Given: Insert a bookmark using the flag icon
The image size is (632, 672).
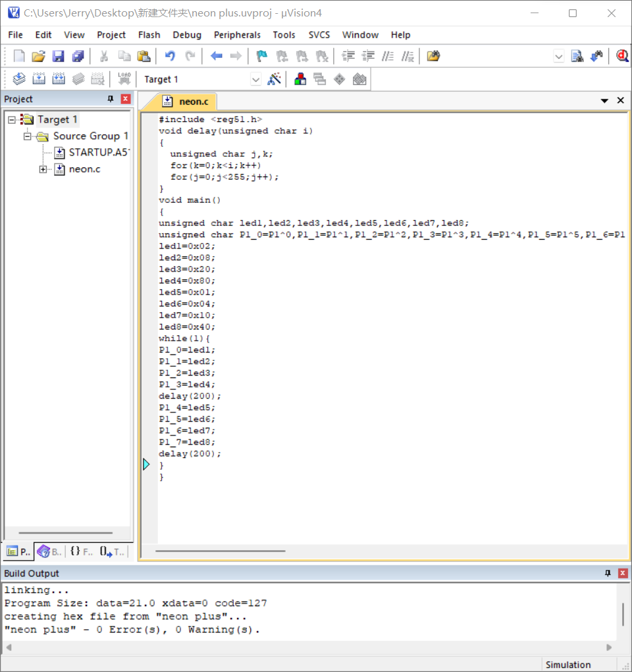Looking at the screenshot, I should click(262, 57).
